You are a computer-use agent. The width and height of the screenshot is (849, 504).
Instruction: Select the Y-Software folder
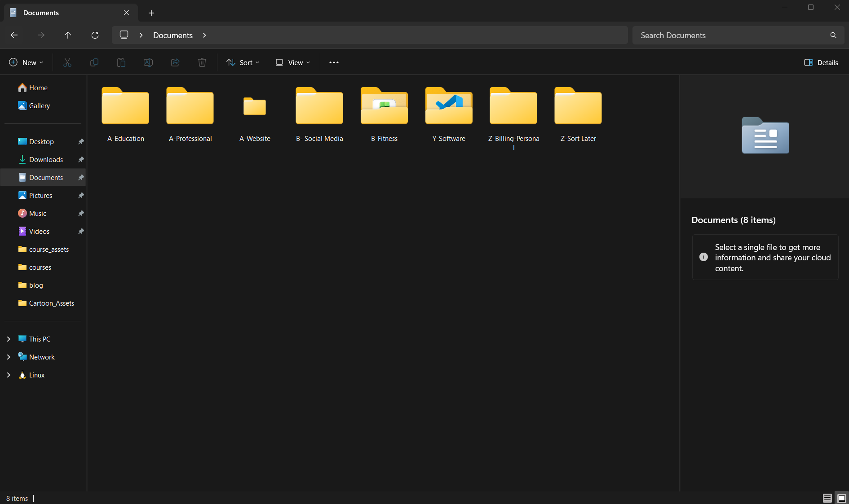(x=449, y=114)
